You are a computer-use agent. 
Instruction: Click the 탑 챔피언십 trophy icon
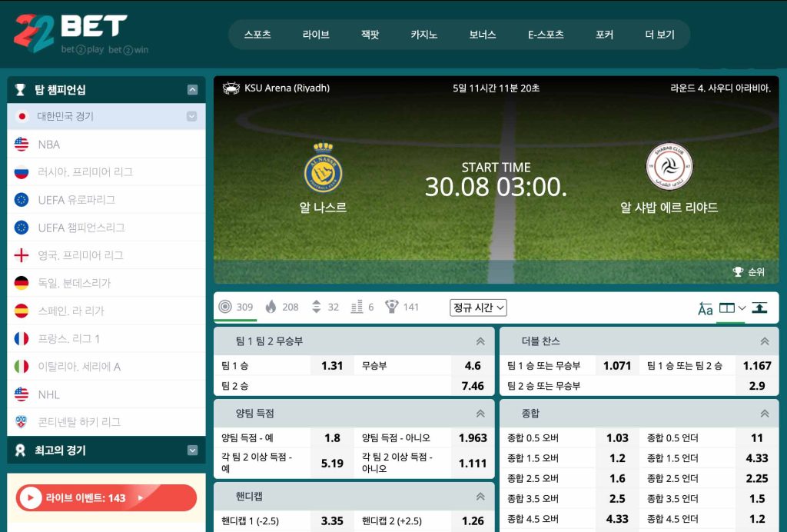click(20, 90)
